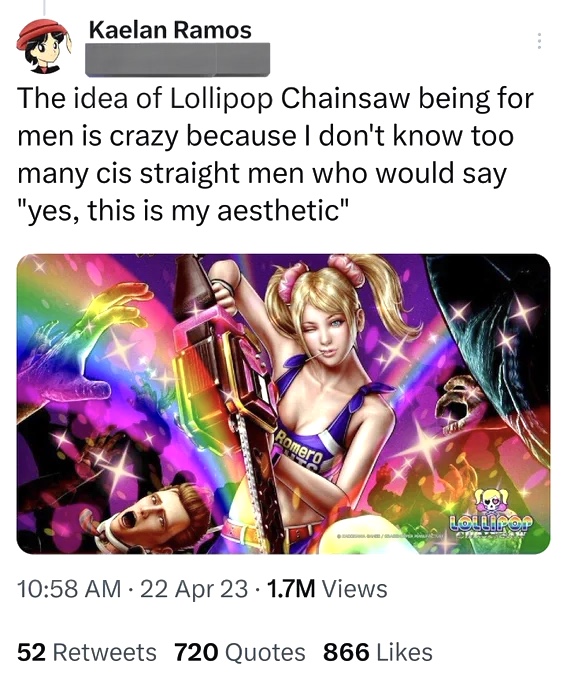Show the 52 Retweets list
Viewport: 567px width, 680px height.
pos(87,652)
